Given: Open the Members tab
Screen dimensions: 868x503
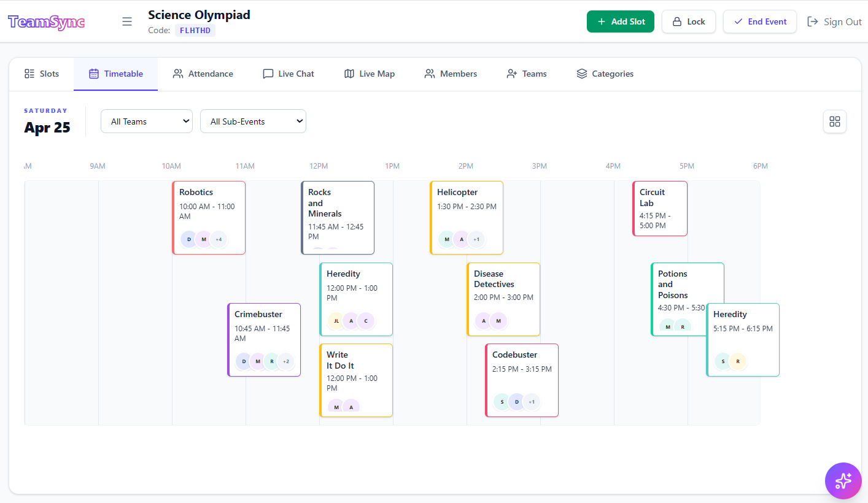Looking at the screenshot, I should click(451, 74).
